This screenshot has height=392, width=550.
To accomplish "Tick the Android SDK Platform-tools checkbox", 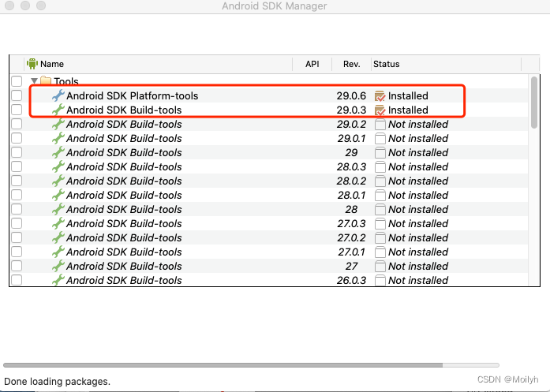I will point(17,95).
